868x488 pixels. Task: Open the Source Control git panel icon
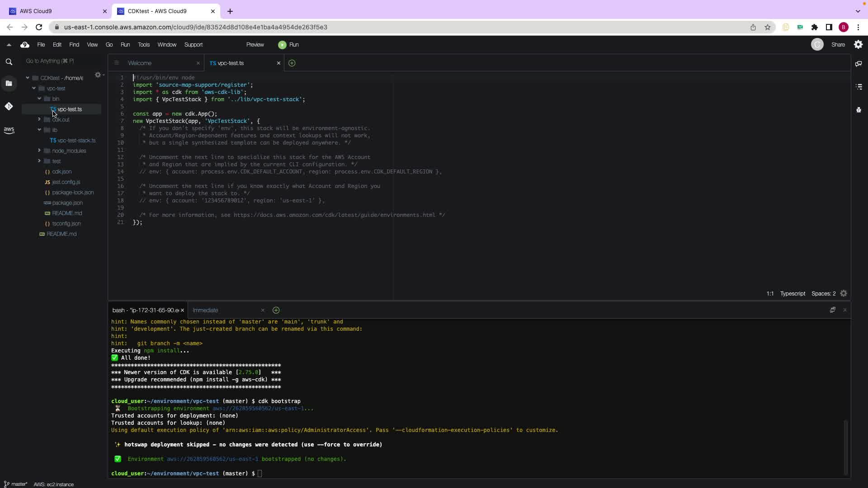pos(9,106)
